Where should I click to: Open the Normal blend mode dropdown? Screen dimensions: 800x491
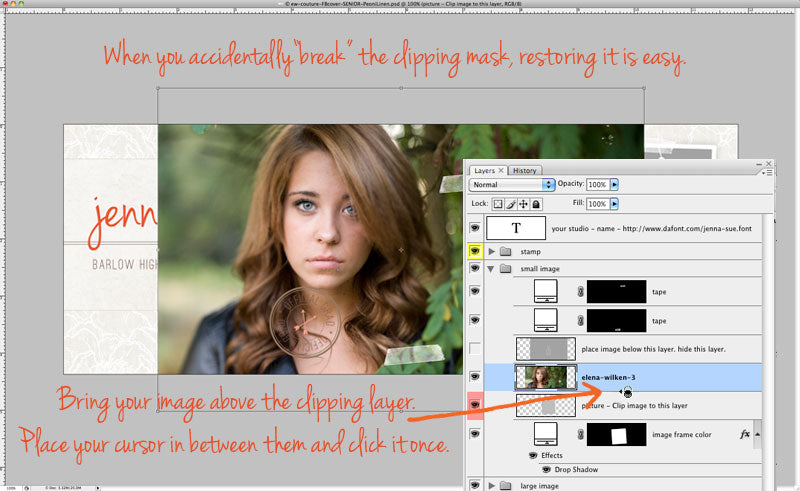click(512, 185)
